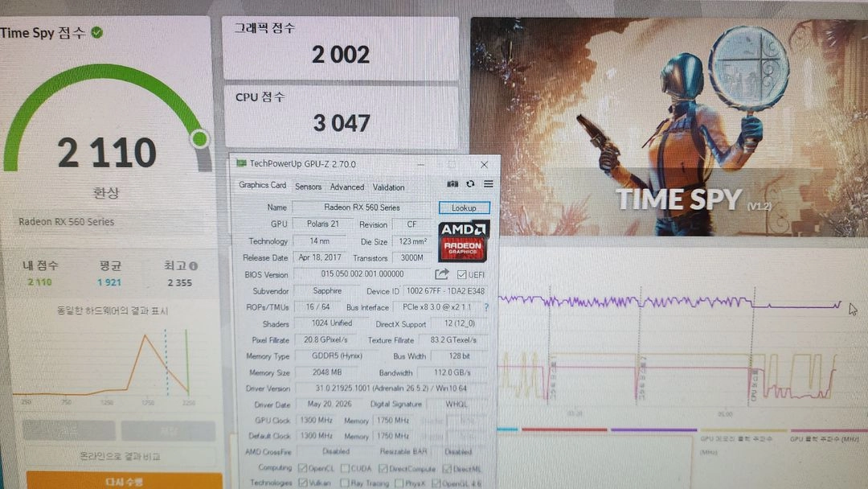This screenshot has width=868, height=489.
Task: Click the 그래픽 점수 2 002 card
Action: pos(341,48)
